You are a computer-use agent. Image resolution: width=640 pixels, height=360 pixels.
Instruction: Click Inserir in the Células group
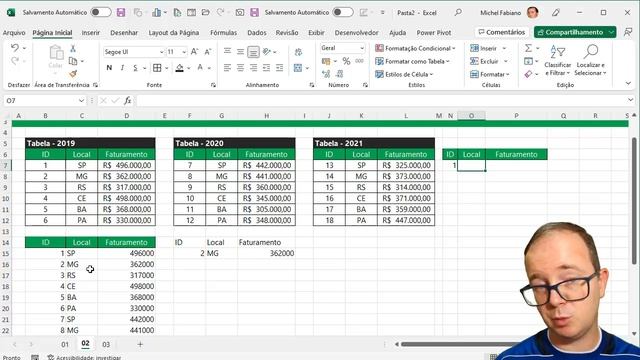[x=488, y=48]
